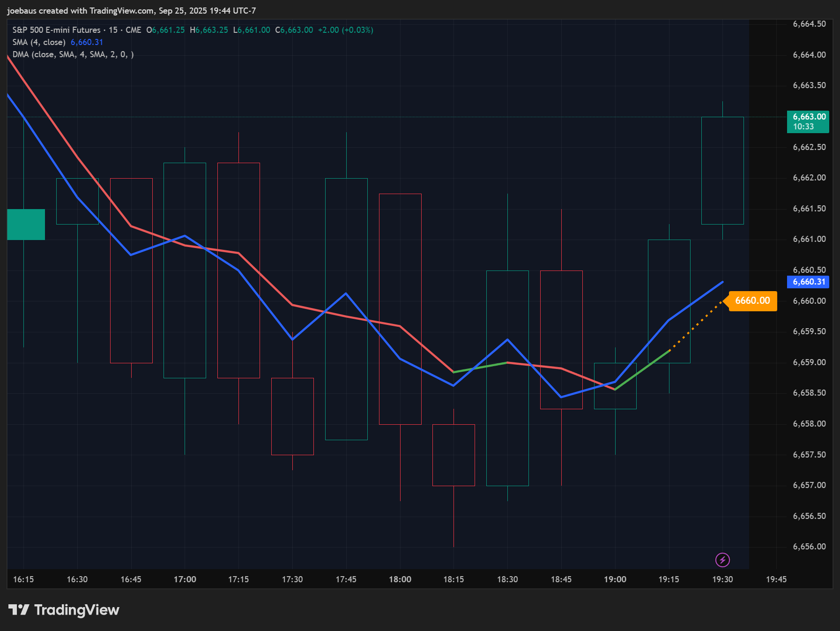Viewport: 840px width, 631px height.
Task: Click the DMA indicator legend line
Action: point(73,54)
